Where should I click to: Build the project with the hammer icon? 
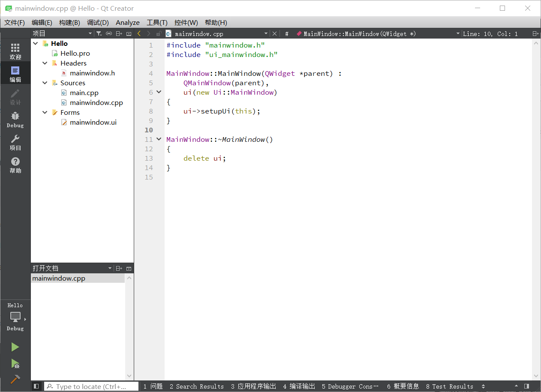coord(15,380)
